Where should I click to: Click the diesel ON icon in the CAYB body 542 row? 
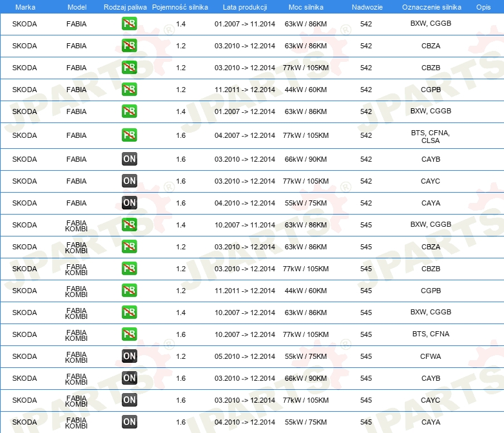(x=129, y=159)
